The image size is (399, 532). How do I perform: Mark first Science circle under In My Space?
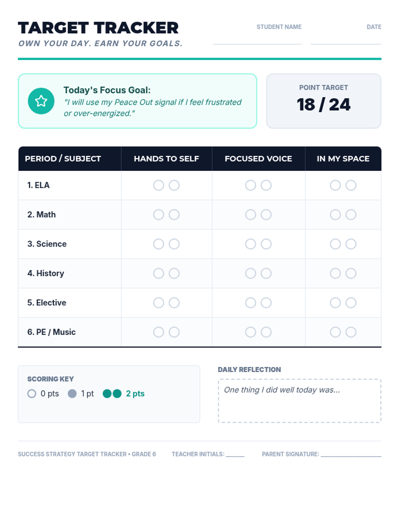(335, 244)
